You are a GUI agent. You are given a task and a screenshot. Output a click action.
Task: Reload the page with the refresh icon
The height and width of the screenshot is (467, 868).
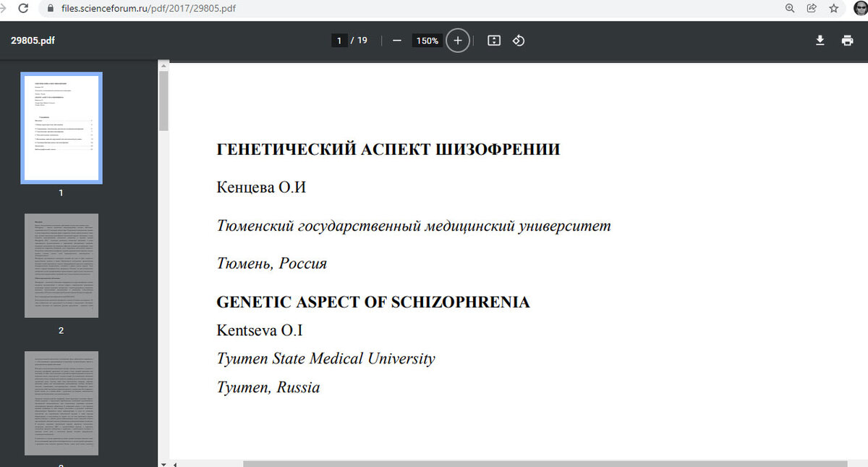[x=24, y=9]
